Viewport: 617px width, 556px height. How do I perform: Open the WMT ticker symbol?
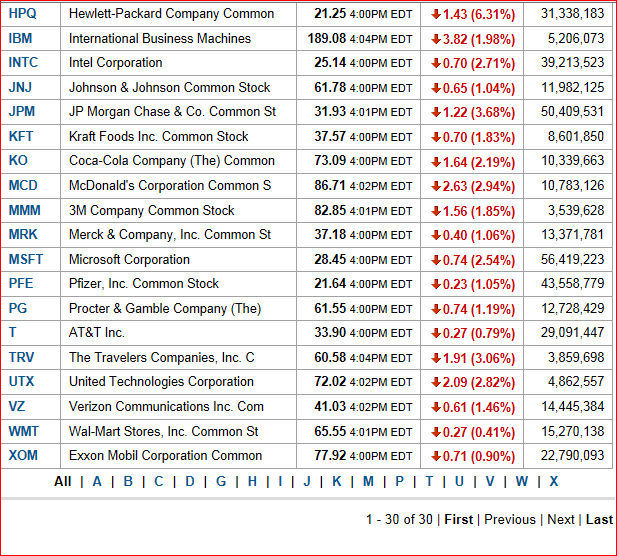[x=24, y=432]
